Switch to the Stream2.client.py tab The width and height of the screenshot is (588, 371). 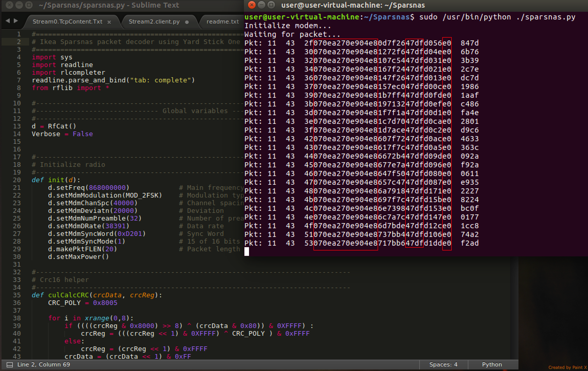click(154, 22)
